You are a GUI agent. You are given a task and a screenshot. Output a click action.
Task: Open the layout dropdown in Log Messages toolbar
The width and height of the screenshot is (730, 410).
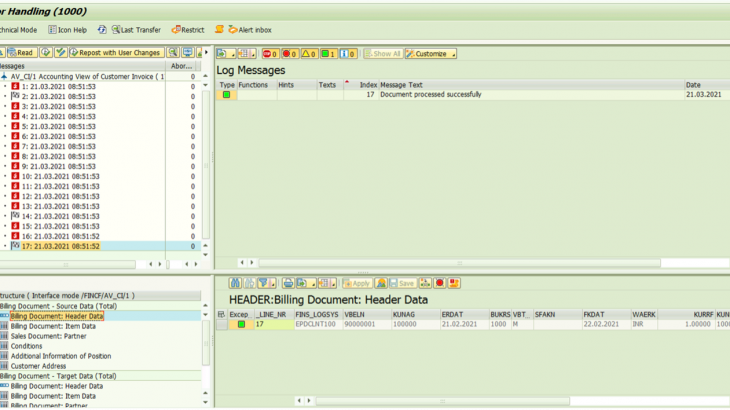coord(247,54)
